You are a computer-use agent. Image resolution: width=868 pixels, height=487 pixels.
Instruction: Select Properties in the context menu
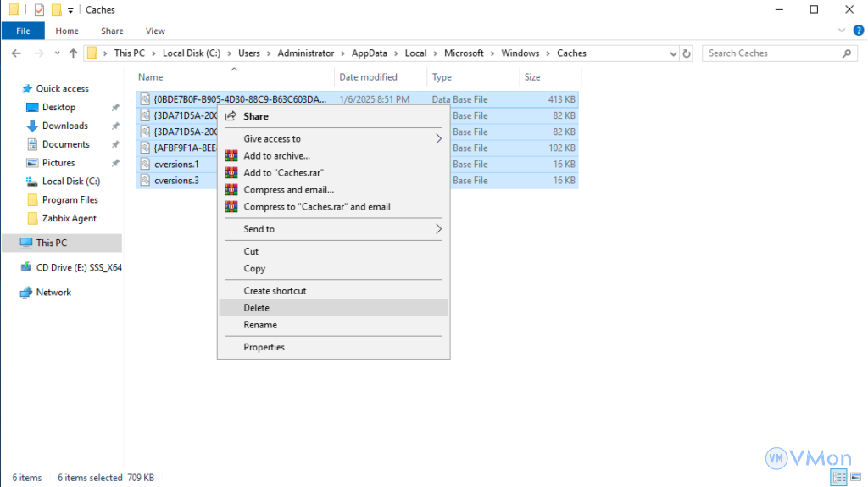point(264,347)
